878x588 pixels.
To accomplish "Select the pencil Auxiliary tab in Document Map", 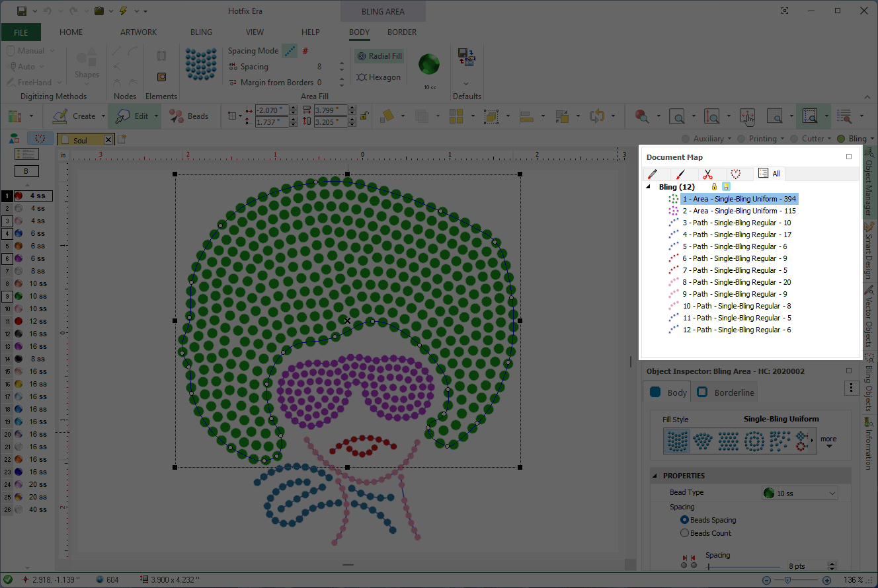I will click(x=653, y=174).
